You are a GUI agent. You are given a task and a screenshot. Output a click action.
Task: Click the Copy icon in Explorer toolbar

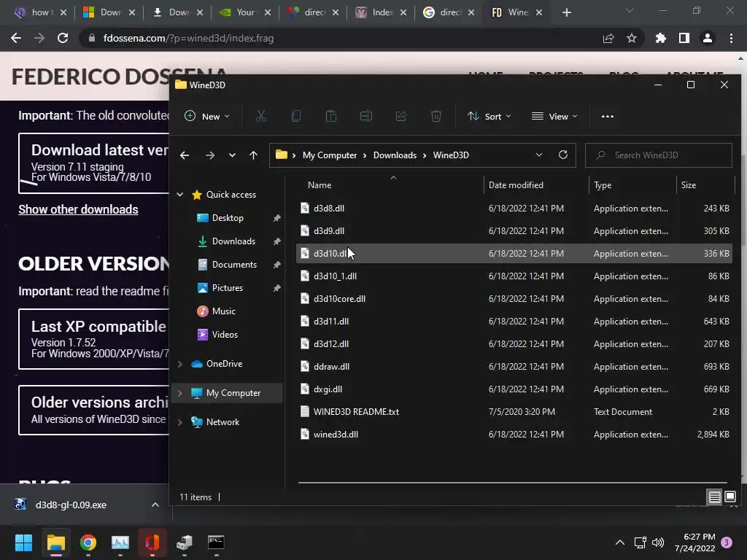[x=296, y=116]
